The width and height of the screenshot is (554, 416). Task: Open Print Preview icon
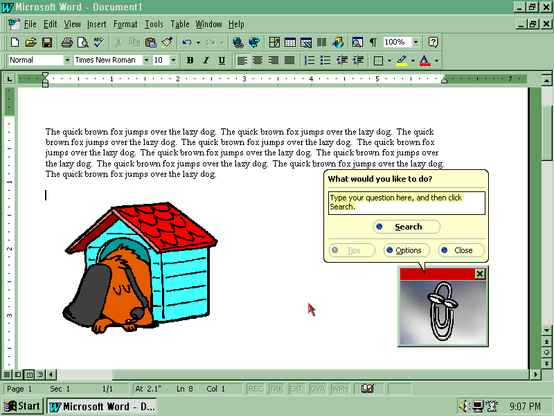83,42
